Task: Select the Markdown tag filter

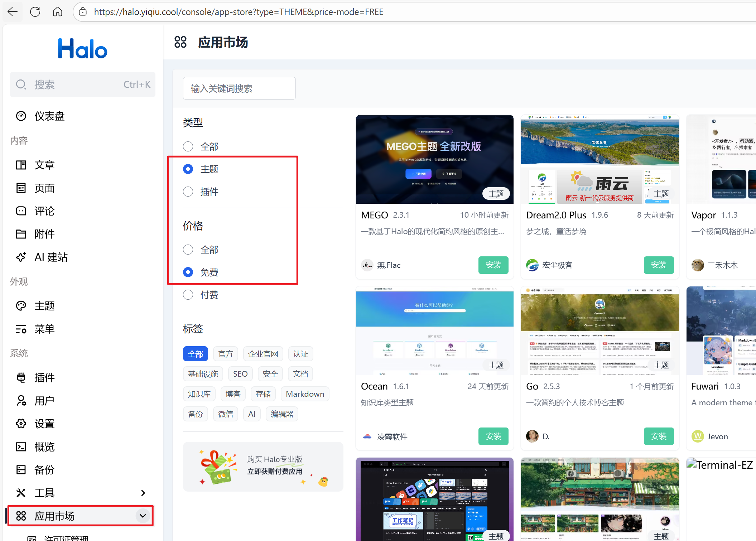Action: click(305, 394)
